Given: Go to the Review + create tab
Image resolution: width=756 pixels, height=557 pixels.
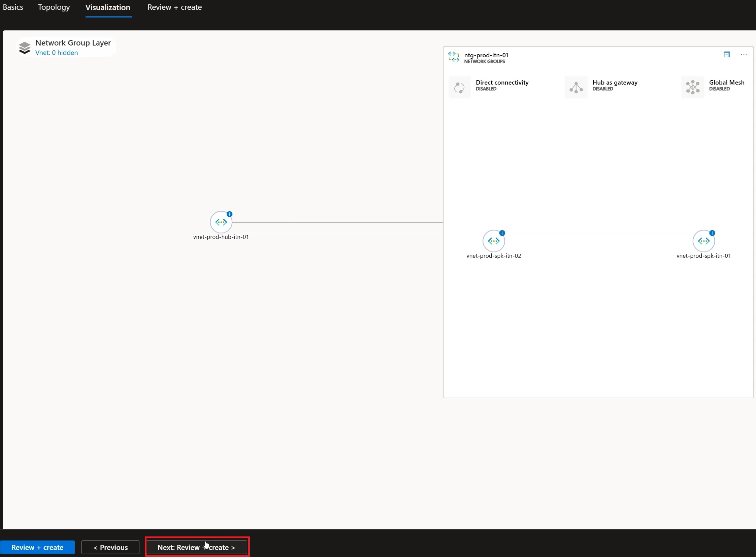Looking at the screenshot, I should pyautogui.click(x=174, y=7).
